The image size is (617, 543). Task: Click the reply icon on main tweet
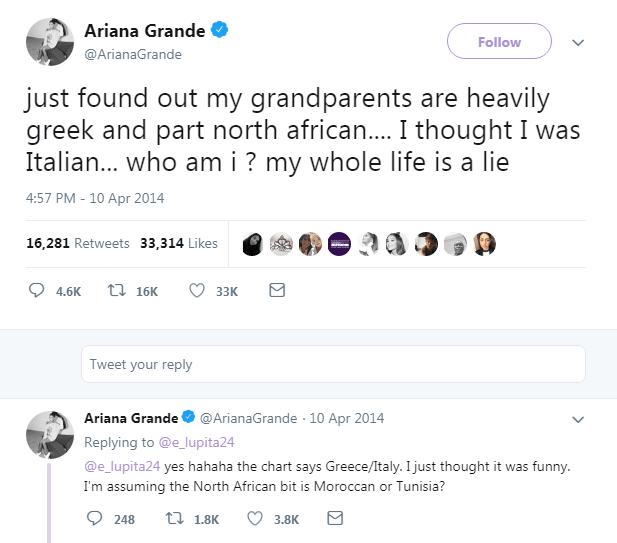pyautogui.click(x=37, y=291)
